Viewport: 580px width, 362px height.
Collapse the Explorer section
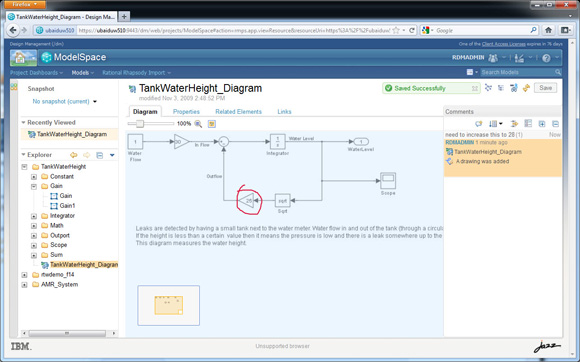23,155
